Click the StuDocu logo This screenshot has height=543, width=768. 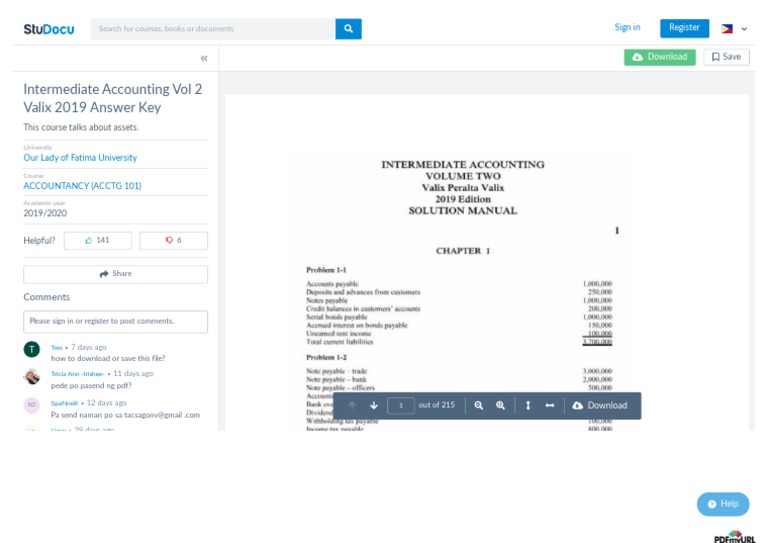click(48, 29)
